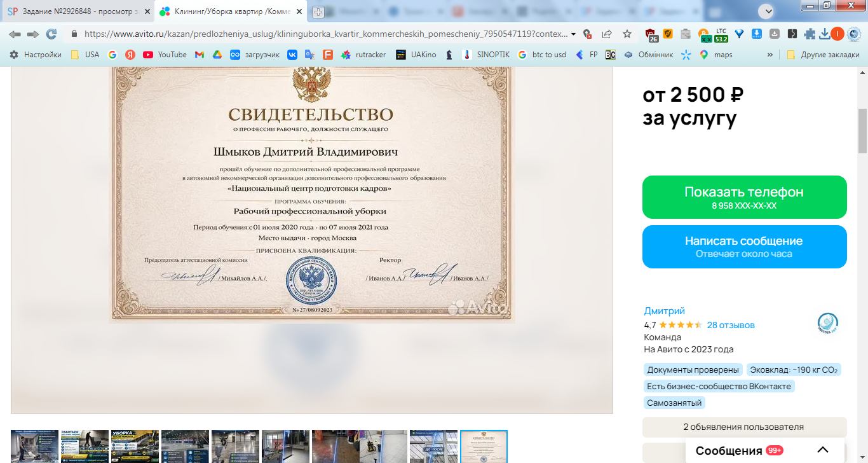Open the Обмінник bookmark
This screenshot has width=868, height=463.
pos(648,55)
